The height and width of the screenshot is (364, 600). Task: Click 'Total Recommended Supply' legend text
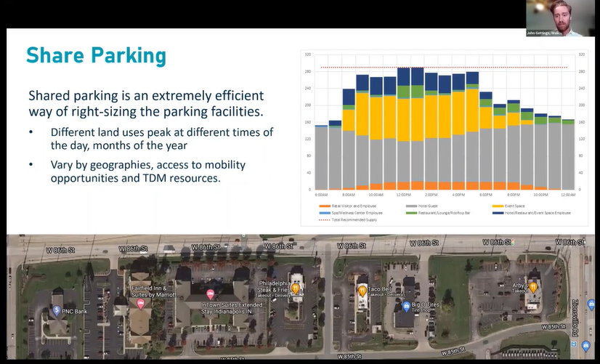pos(354,220)
